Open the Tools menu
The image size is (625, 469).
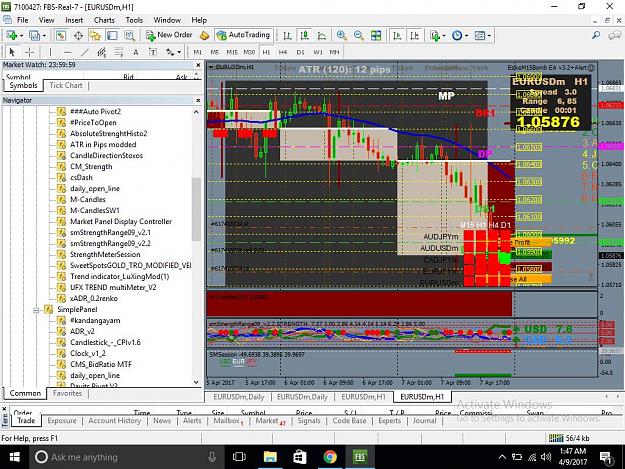click(x=134, y=20)
